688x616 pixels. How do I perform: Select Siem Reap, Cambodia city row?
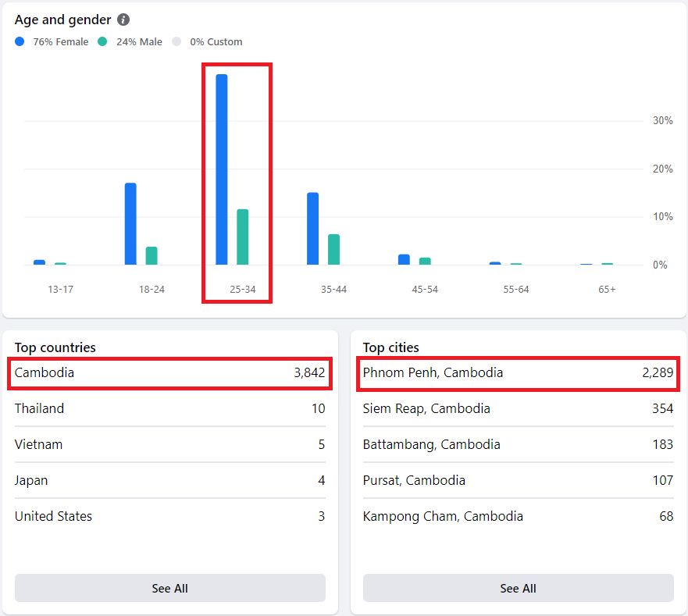point(519,408)
